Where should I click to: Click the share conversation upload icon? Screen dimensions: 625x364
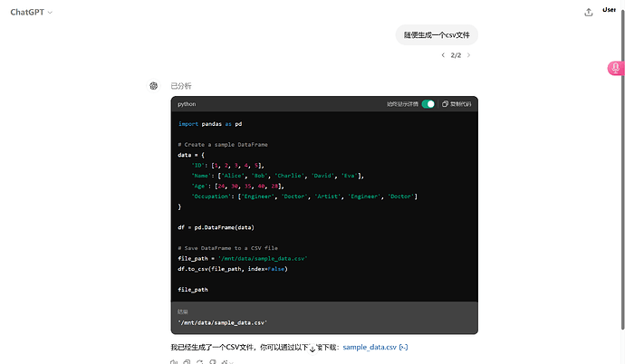[589, 13]
